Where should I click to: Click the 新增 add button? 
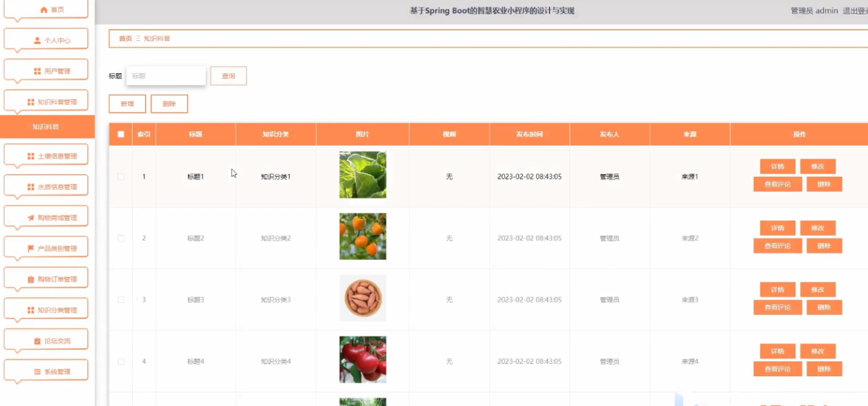pyautogui.click(x=128, y=104)
